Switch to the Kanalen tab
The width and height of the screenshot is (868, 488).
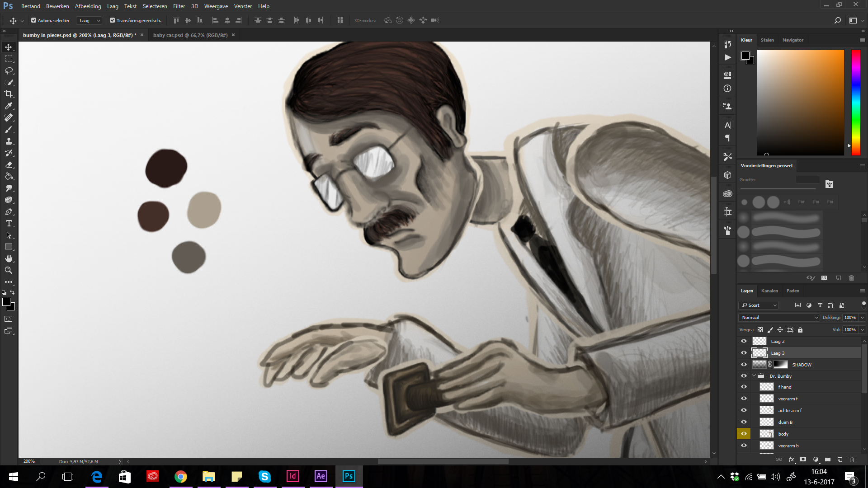coord(769,291)
